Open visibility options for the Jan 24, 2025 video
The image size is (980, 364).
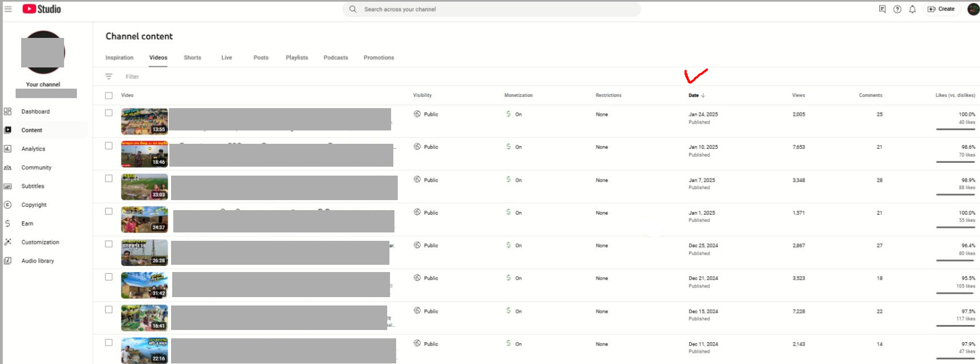click(426, 114)
